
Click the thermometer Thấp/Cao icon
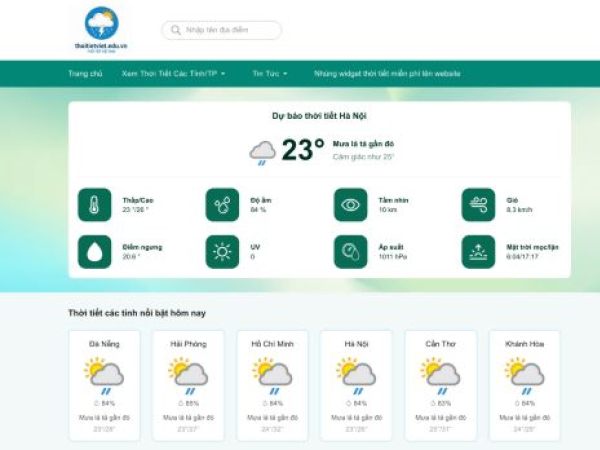pos(95,205)
